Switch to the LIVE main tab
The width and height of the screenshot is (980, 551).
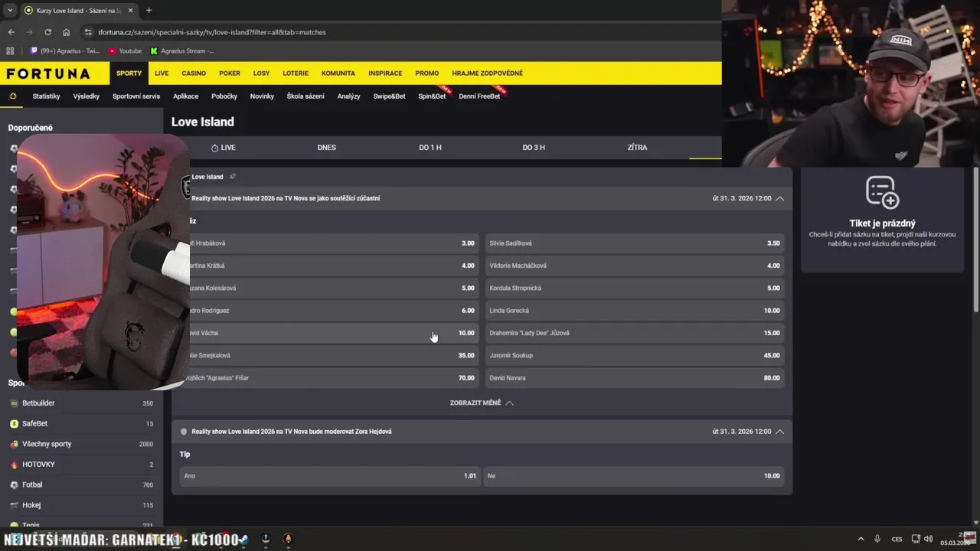[162, 73]
